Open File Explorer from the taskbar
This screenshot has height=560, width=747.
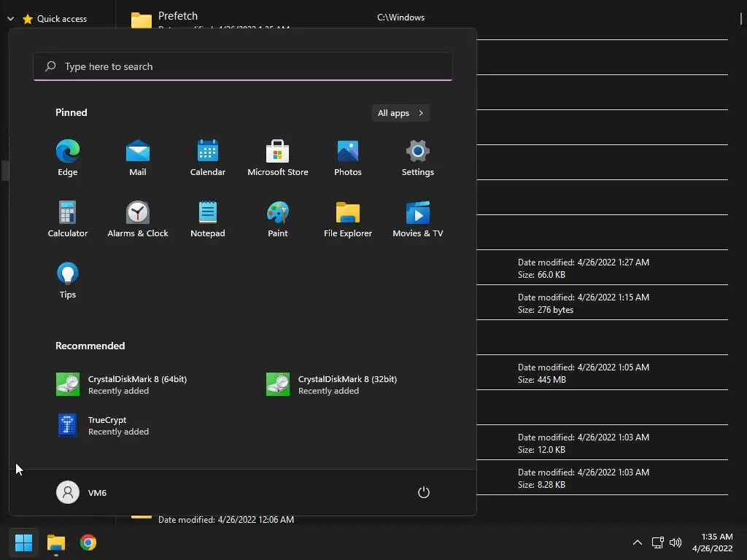pos(55,542)
